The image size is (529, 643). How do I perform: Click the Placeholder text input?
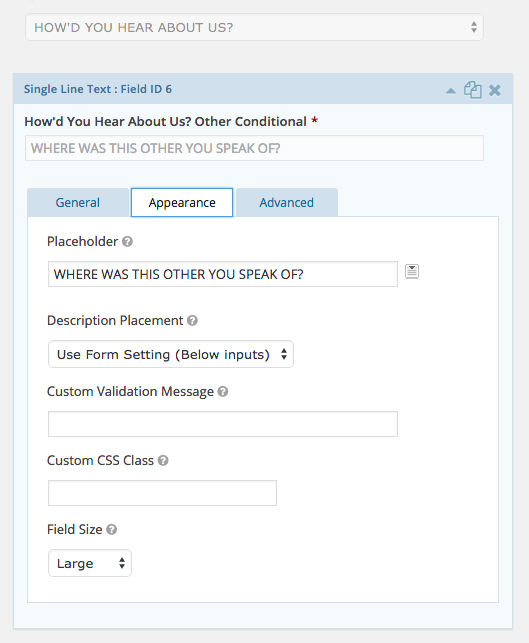coord(223,274)
